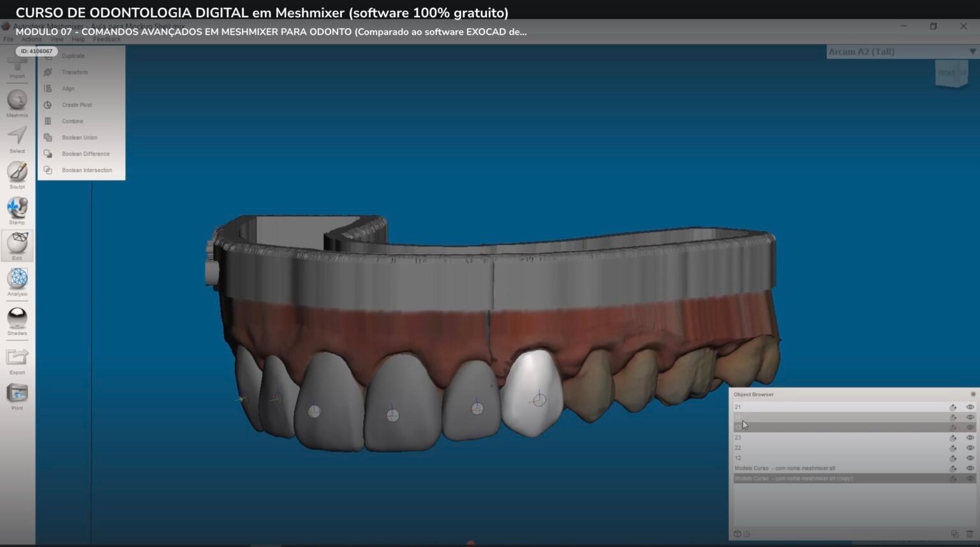Select object 22 in Object Browser
This screenshot has width=980, height=547.
pos(798,448)
